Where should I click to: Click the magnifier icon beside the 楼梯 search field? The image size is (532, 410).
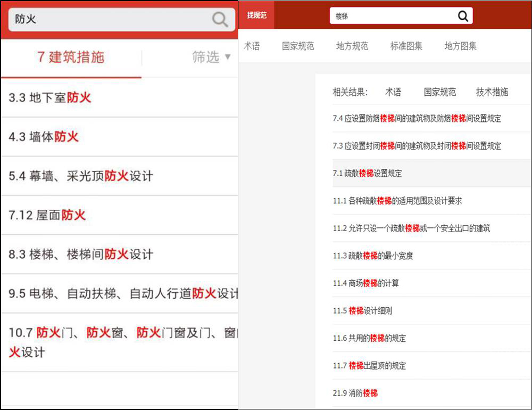click(x=462, y=15)
